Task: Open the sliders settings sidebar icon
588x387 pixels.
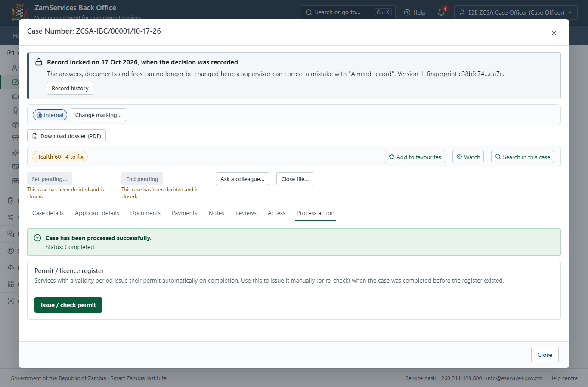Action: (11, 217)
